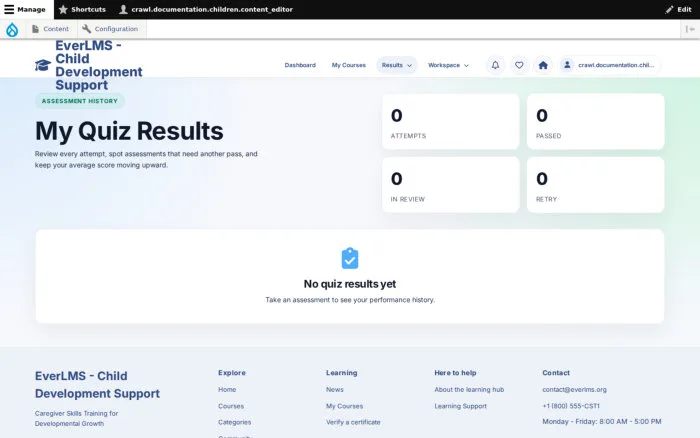Click the No quiz results yet heading

[x=350, y=284]
